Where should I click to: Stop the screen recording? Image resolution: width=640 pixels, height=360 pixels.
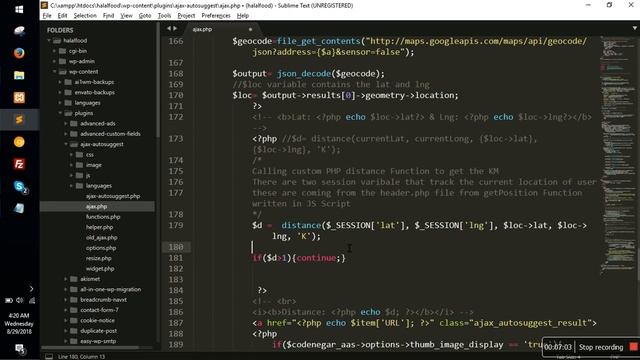[x=601, y=347]
